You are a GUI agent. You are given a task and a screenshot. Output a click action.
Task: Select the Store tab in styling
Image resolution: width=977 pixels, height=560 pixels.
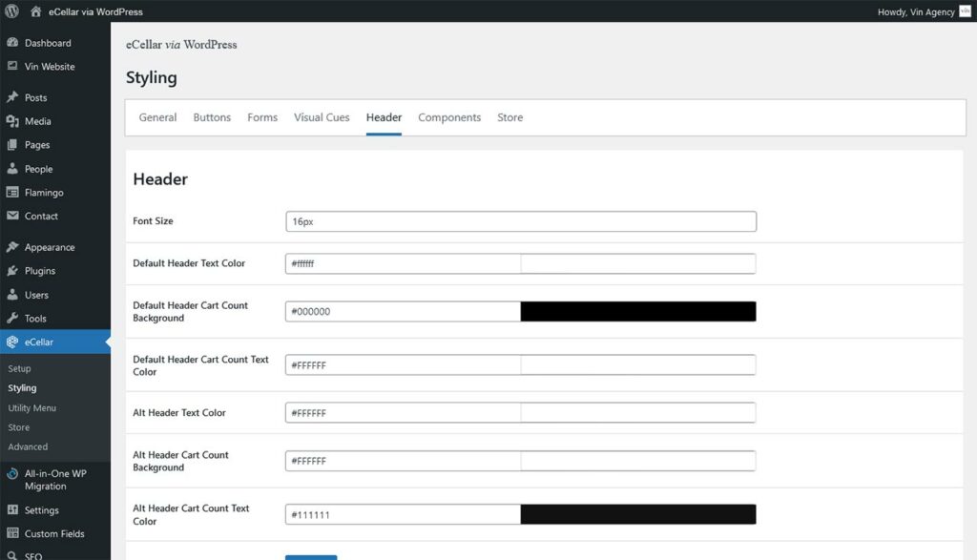pyautogui.click(x=509, y=116)
